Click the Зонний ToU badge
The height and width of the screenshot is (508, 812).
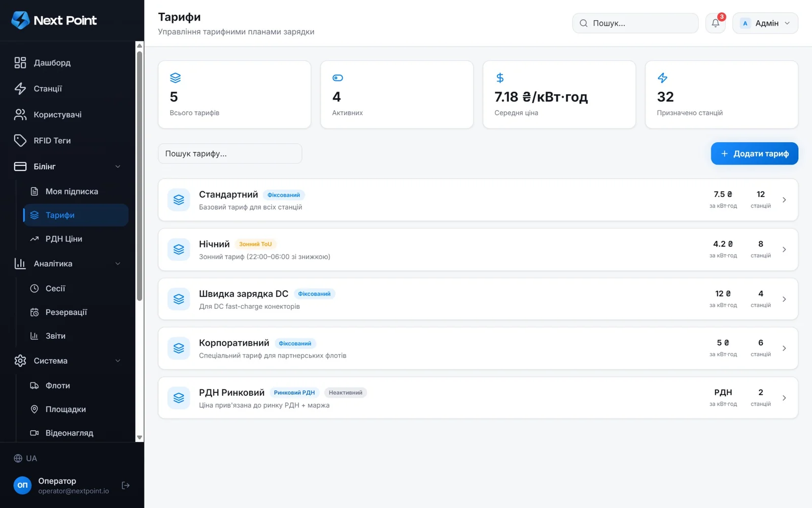pos(255,244)
